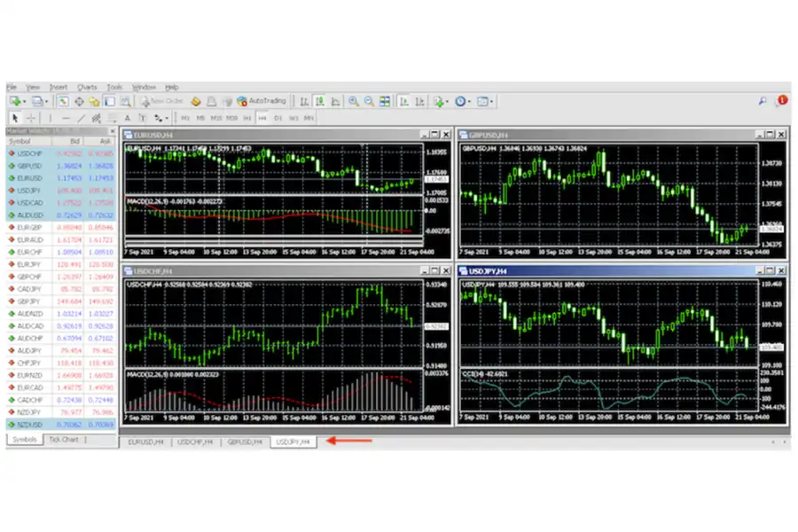
Task: Expand the Profiles dropdown arrow
Action: (46, 102)
